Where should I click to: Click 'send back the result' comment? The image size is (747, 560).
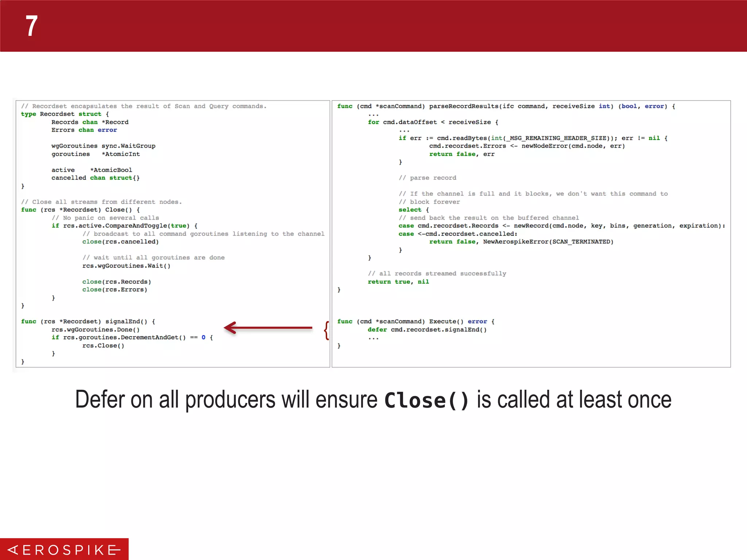pos(489,218)
